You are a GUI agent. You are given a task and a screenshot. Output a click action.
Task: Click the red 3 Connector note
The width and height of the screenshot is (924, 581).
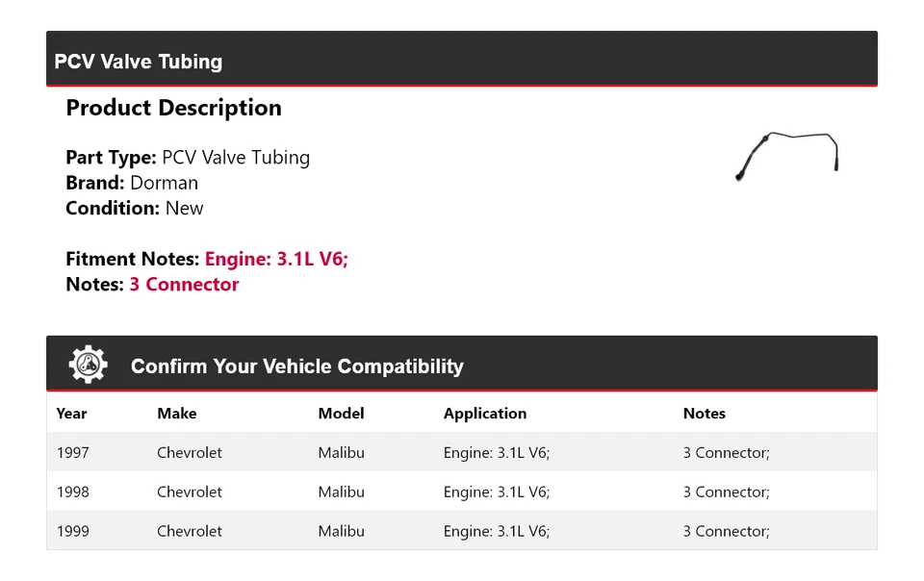(x=184, y=285)
